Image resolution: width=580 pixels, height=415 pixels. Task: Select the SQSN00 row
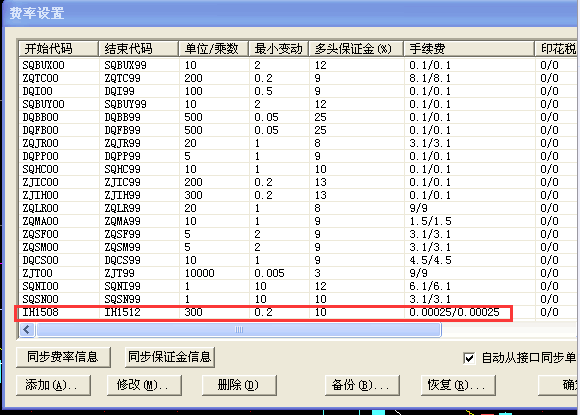(298, 299)
